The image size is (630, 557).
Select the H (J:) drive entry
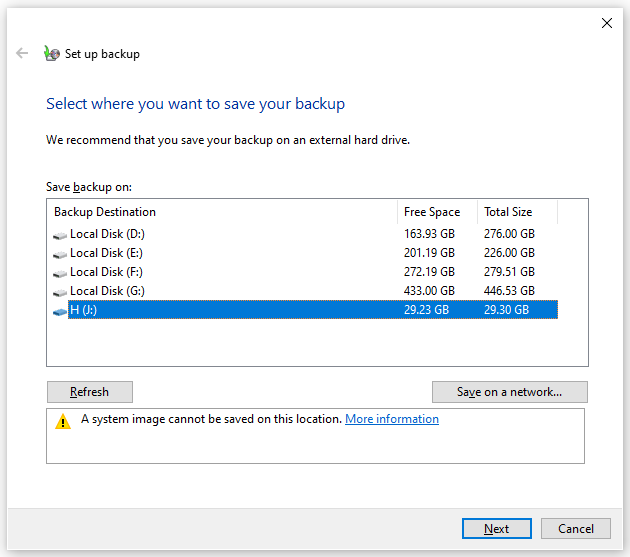pos(305,309)
